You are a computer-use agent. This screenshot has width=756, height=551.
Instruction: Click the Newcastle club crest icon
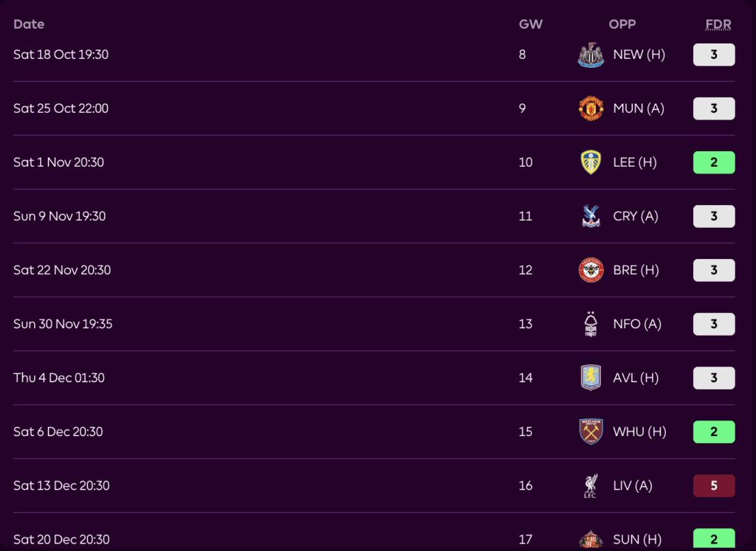pos(591,55)
